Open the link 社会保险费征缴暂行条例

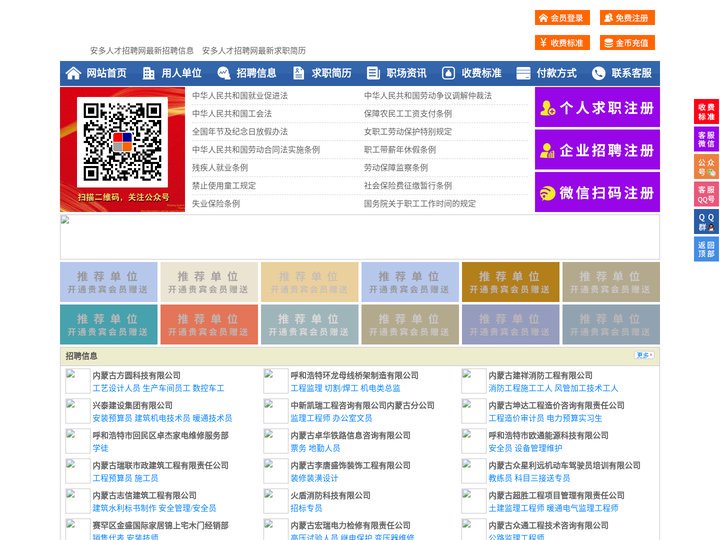point(408,186)
